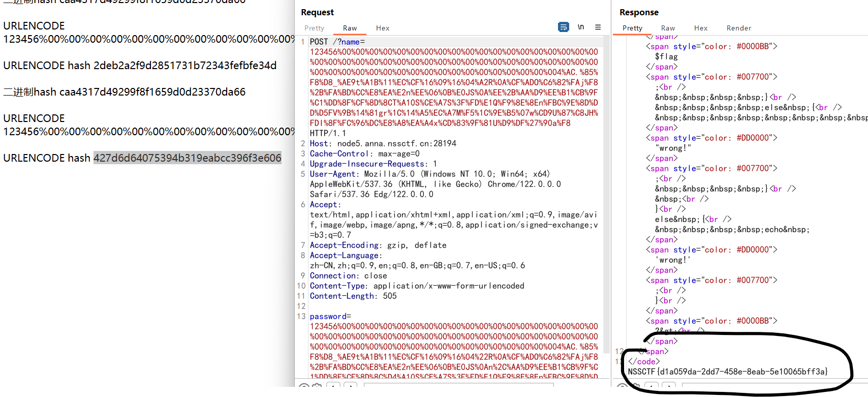868x397 pixels.
Task: Click the Host header node5.anna.nssctf.cn:28194
Action: click(x=383, y=143)
